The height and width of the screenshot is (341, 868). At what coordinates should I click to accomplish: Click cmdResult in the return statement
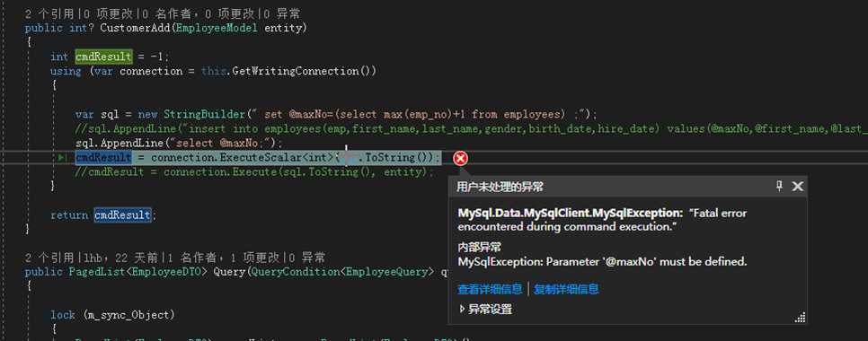122,214
